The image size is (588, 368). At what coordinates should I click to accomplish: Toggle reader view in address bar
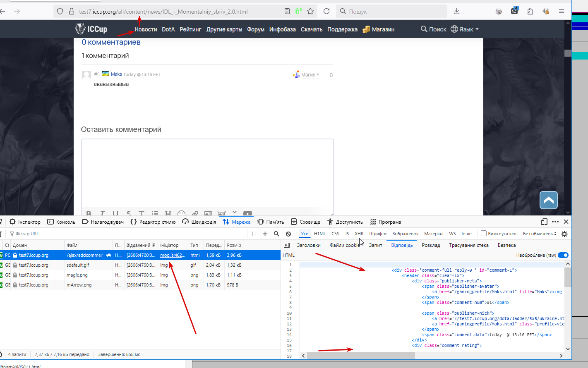pos(287,12)
